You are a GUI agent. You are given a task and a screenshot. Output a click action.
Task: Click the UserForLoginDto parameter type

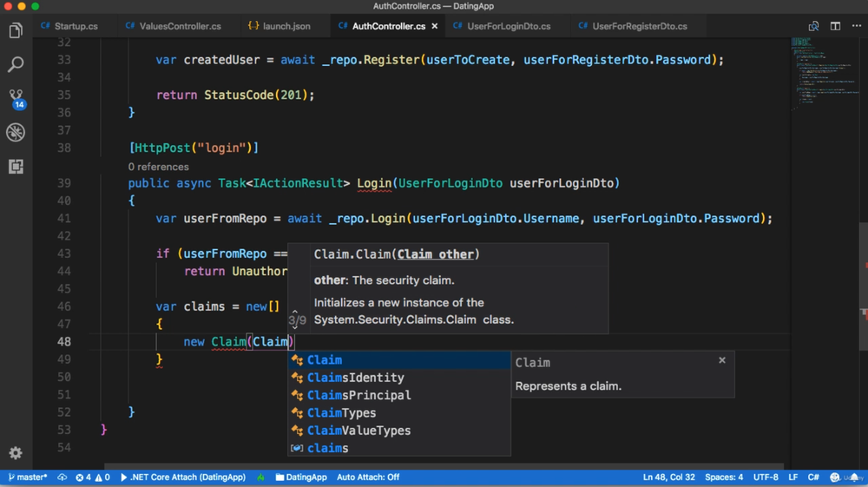pos(450,183)
